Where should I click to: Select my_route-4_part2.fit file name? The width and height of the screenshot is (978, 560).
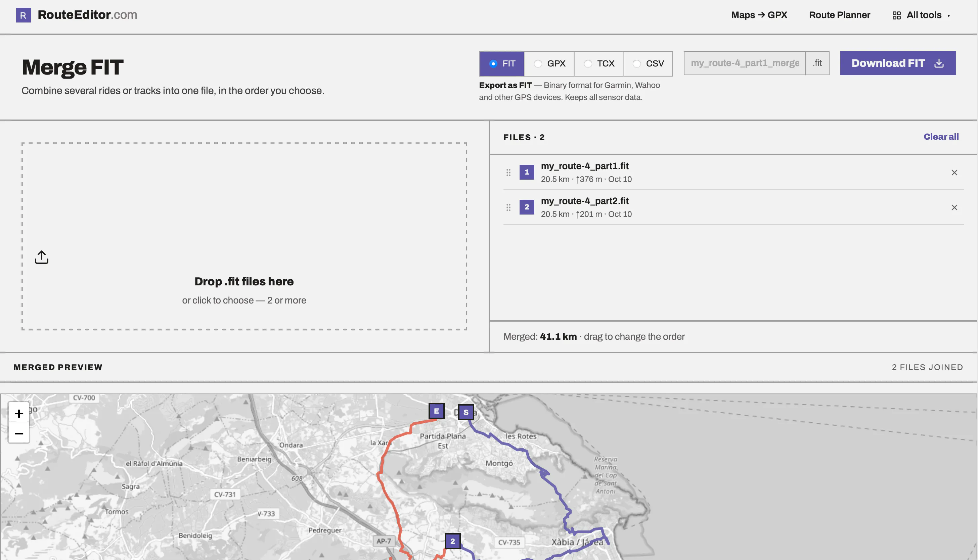[x=584, y=201]
